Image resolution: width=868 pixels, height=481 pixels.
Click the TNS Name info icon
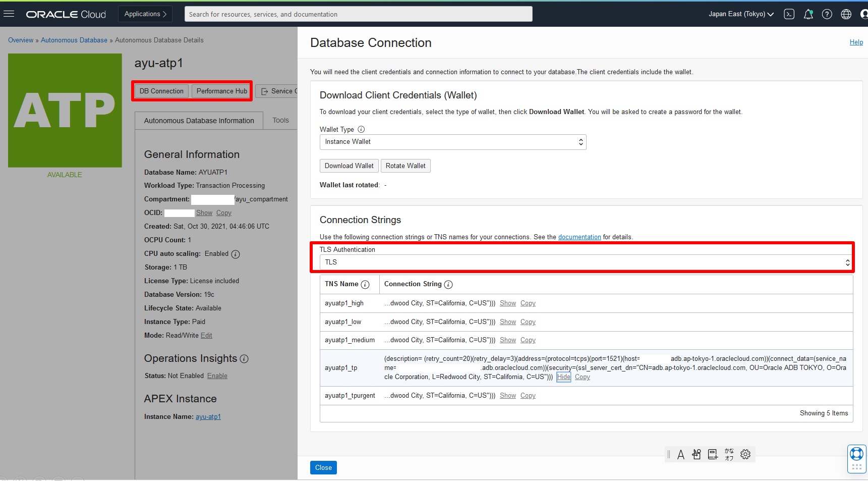(365, 284)
